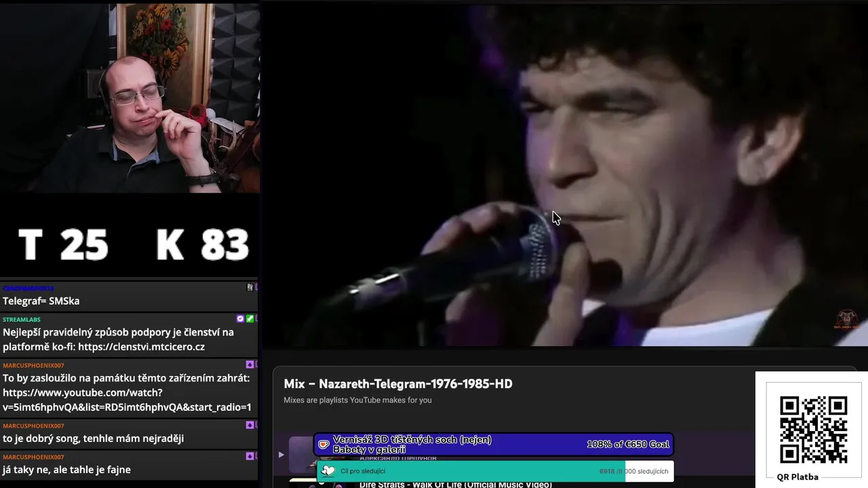Viewport: 868px width, 488px height.
Task: Click the MARCUSPHOENIX007 name above 'To by zasloužilo'
Action: [33, 365]
